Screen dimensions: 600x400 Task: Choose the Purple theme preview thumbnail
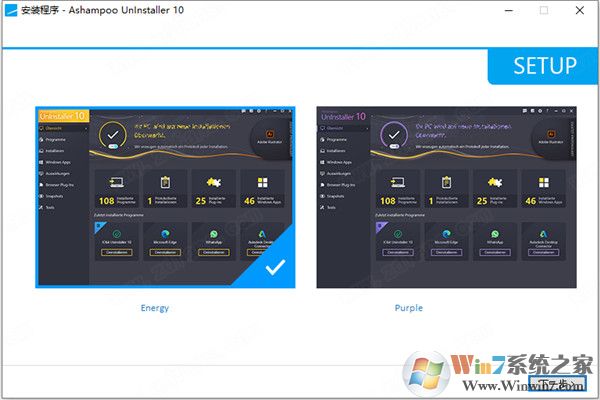447,197
